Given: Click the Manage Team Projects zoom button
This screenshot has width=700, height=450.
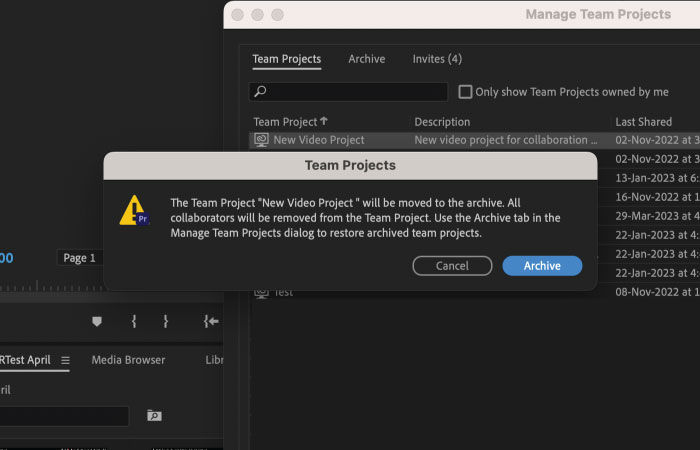Looking at the screenshot, I should point(278,15).
